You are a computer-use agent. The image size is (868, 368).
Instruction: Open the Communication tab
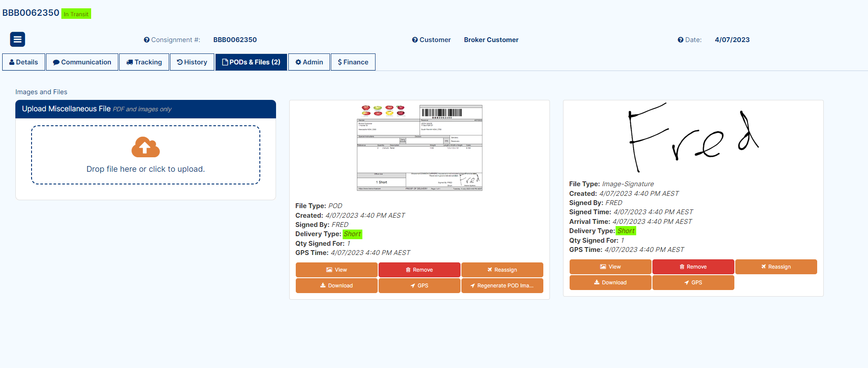[x=82, y=62]
